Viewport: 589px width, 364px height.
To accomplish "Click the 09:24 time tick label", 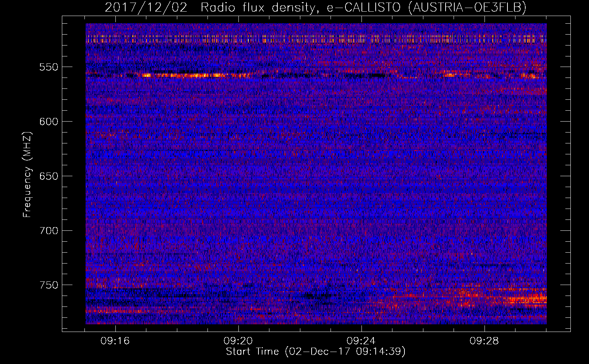I will coord(361,341).
